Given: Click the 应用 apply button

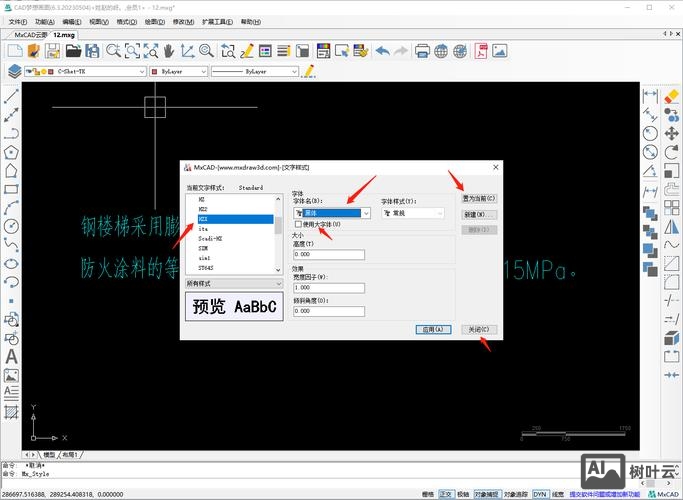Looking at the screenshot, I should point(432,329).
